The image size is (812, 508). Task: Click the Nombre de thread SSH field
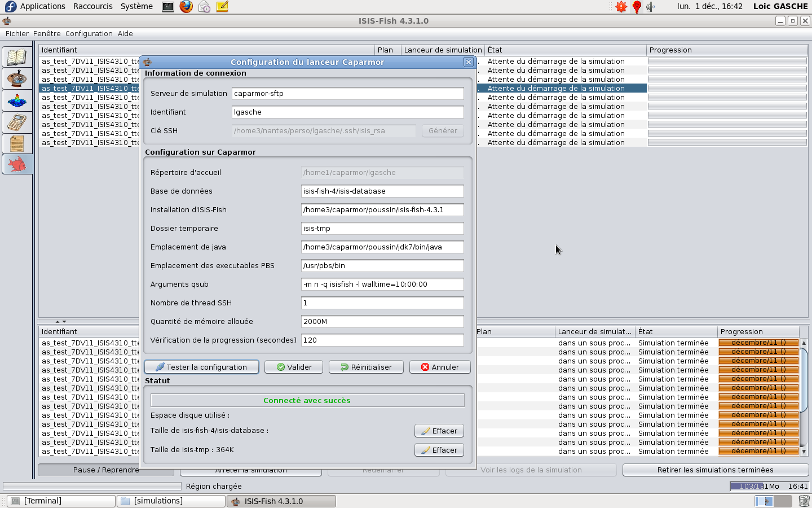click(x=382, y=303)
